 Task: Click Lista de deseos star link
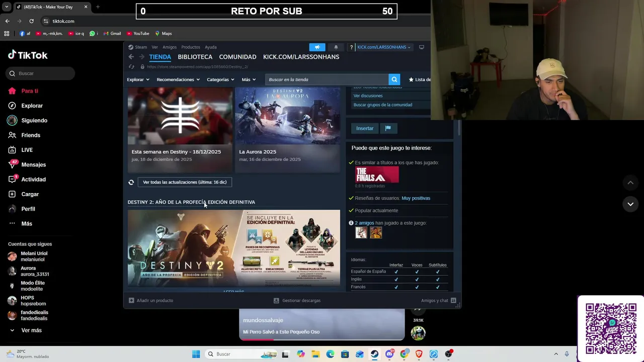(x=420, y=79)
